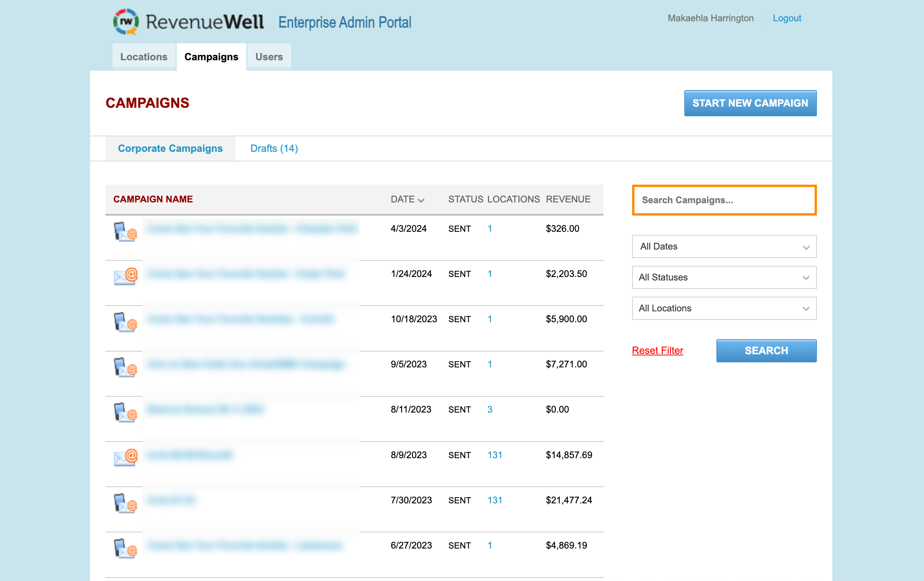Open the campaign name link dated 10/18/2023
Screen dimensions: 924x581
(x=240, y=319)
